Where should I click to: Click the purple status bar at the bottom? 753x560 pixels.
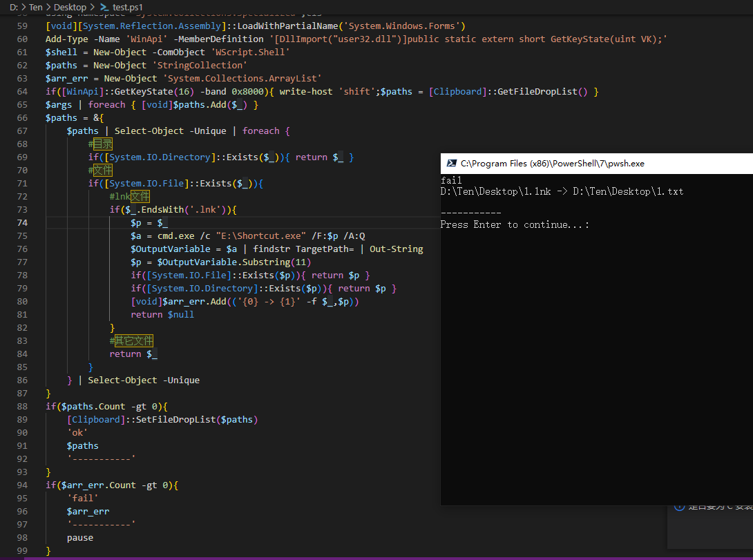345,558
